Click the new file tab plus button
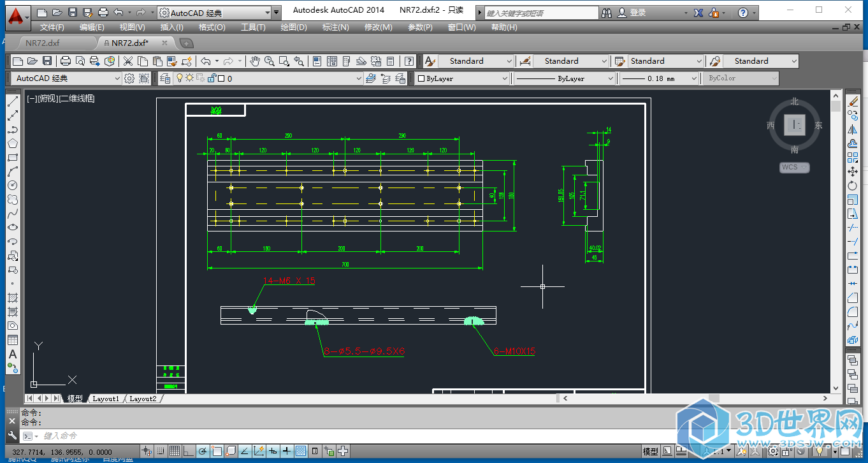The image size is (868, 463). [x=185, y=43]
